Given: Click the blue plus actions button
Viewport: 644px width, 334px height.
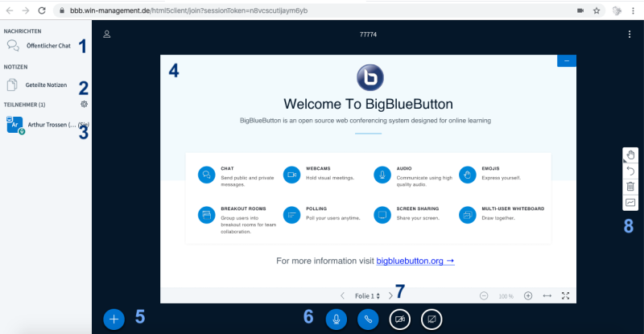Looking at the screenshot, I should click(x=114, y=319).
